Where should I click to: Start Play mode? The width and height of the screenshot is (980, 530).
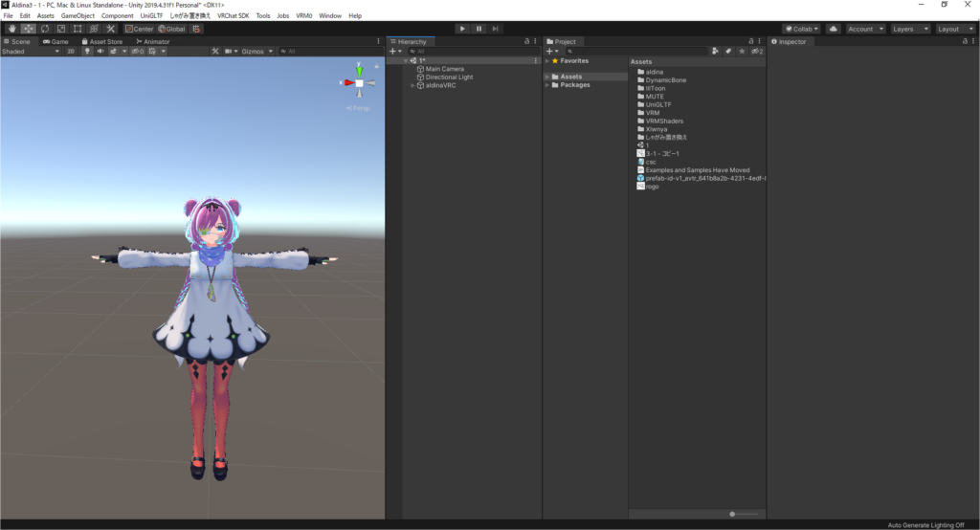pyautogui.click(x=462, y=29)
